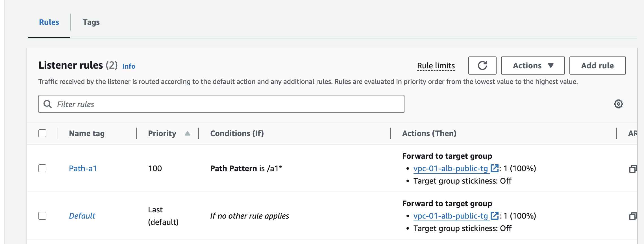The image size is (644, 244).
Task: Click external link icon in Default row
Action: coord(494,216)
